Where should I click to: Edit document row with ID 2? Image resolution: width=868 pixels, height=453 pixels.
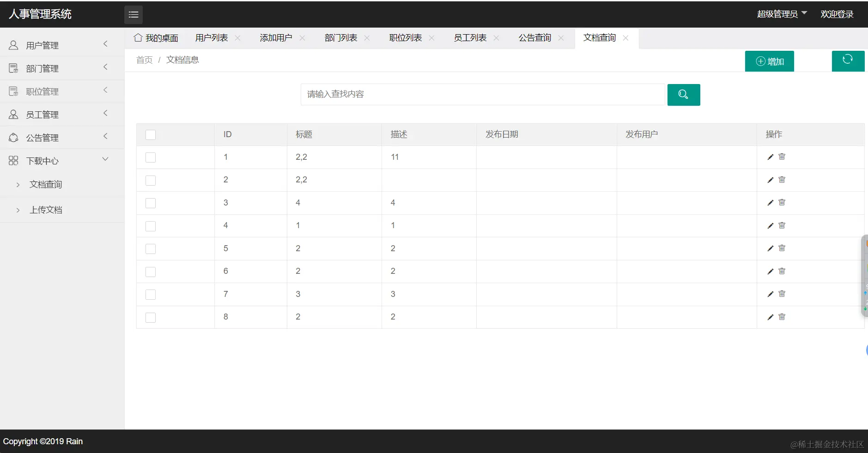coord(770,180)
